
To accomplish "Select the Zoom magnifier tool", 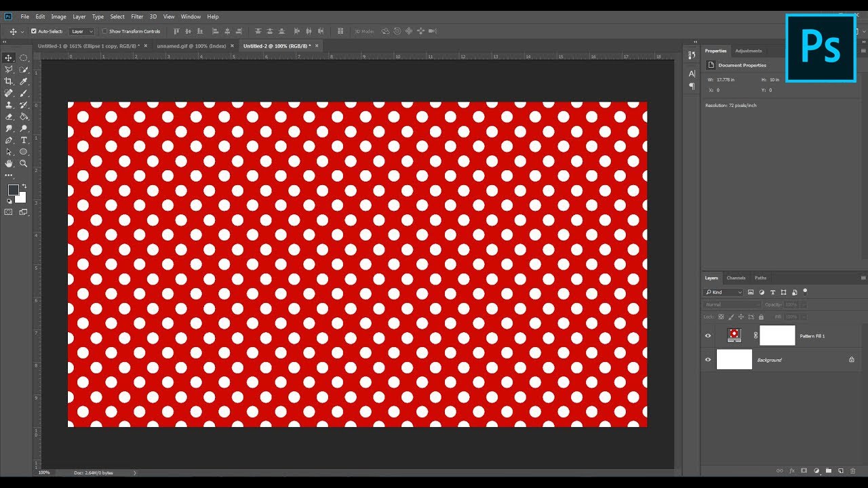I will click(24, 163).
